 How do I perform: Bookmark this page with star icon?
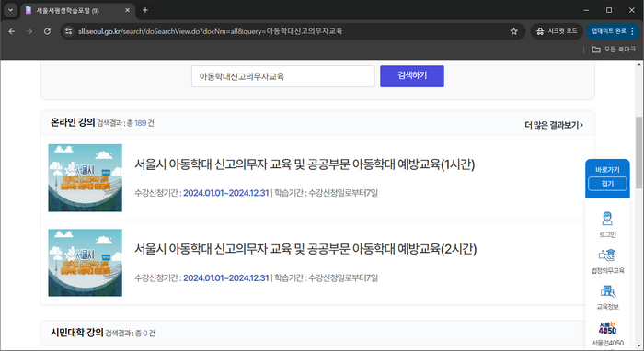pyautogui.click(x=513, y=31)
